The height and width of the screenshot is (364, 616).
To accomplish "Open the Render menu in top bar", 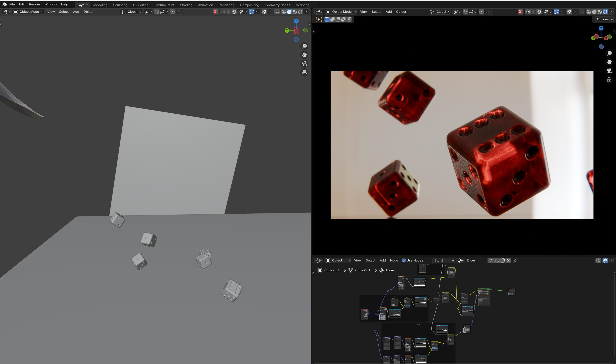I will pos(35,4).
